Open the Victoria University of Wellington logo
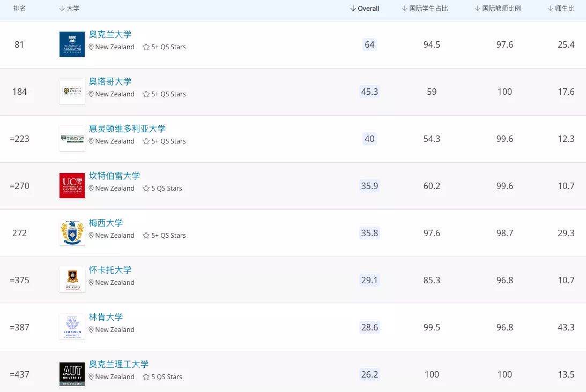The height and width of the screenshot is (392, 586). coord(72,139)
